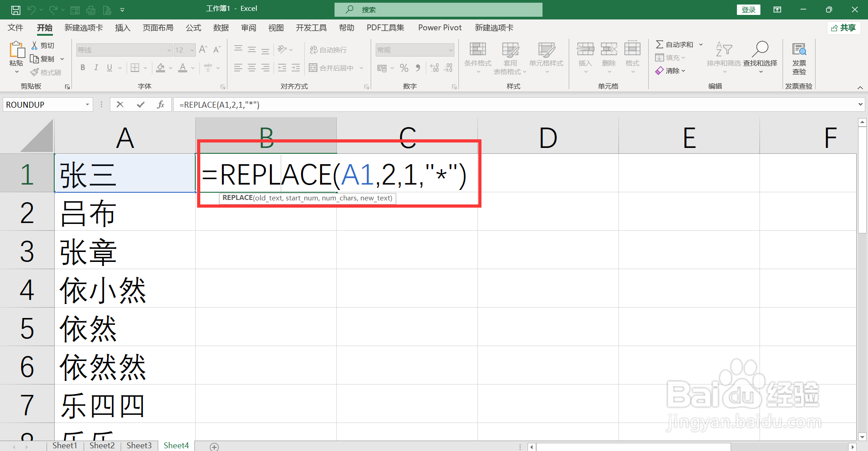Switch to the Formulas ribbon tab

[193, 28]
